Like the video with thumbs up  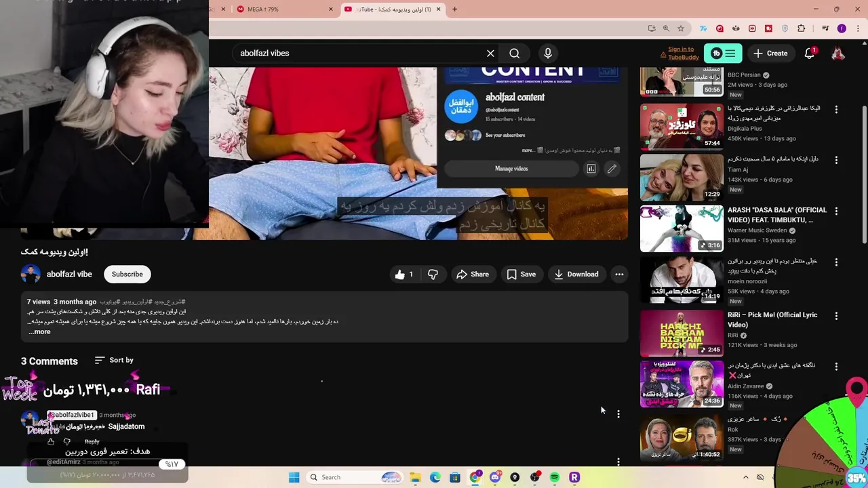(404, 274)
